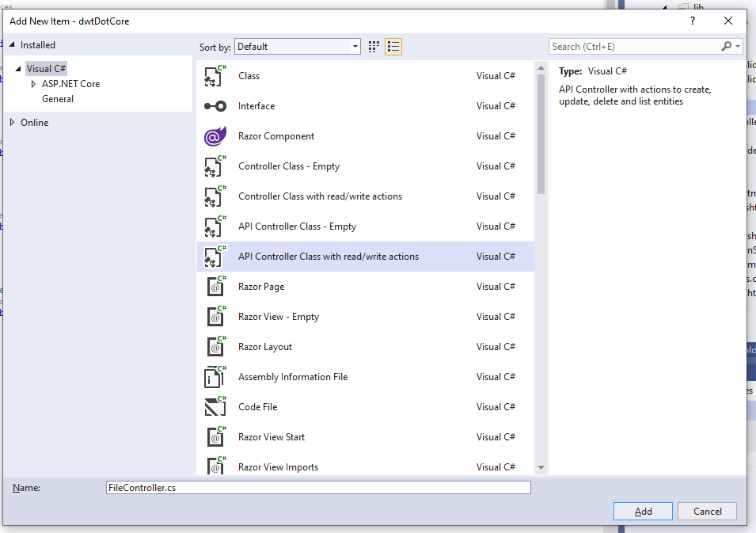Screen dimensions: 756x533
Task: Select General under Visual C#
Action: point(58,99)
